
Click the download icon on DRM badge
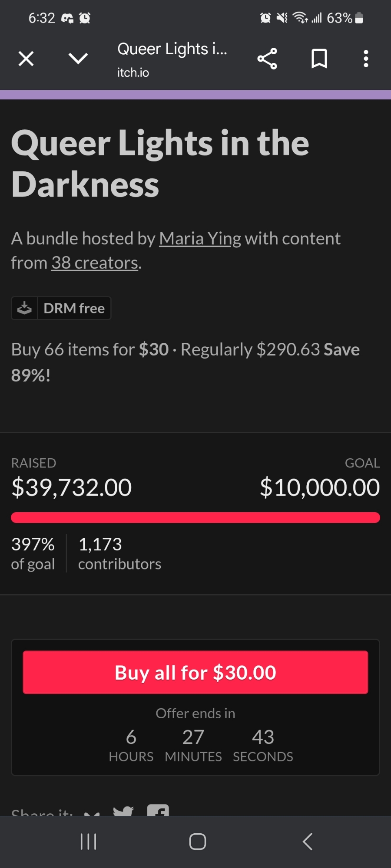tap(25, 308)
